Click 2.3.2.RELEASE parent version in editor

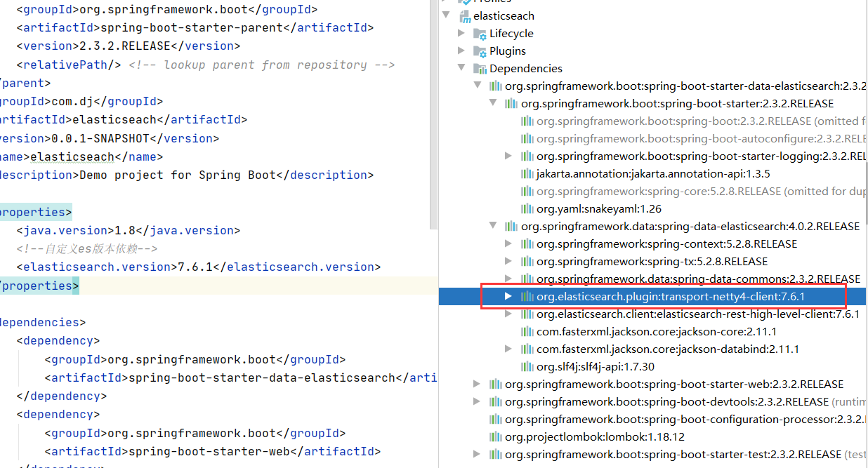pos(122,46)
